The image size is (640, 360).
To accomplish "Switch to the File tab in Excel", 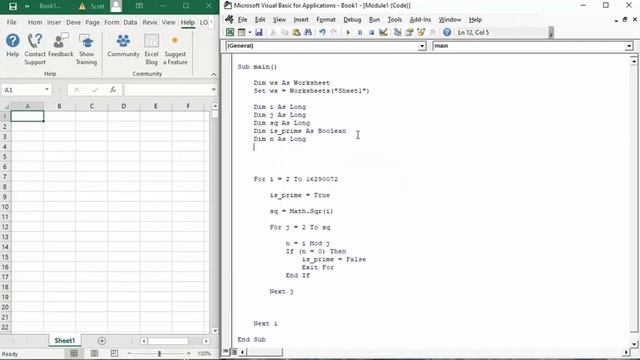I will point(11,22).
